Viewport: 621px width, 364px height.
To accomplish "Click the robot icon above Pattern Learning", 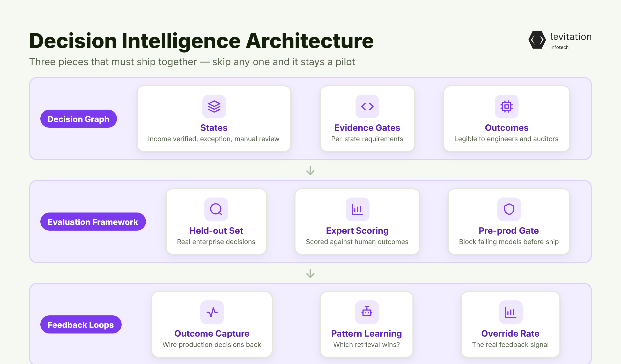I will pos(367,312).
